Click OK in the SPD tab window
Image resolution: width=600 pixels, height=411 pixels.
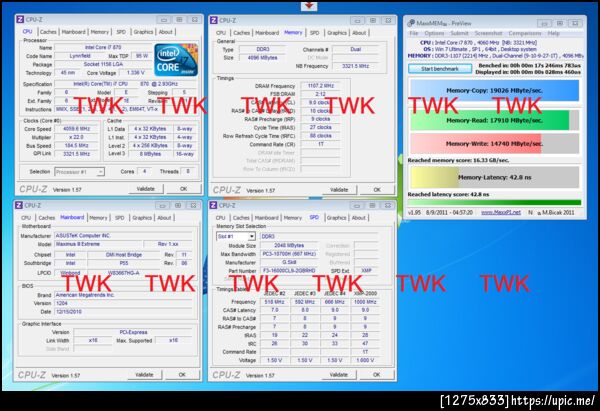tap(377, 375)
